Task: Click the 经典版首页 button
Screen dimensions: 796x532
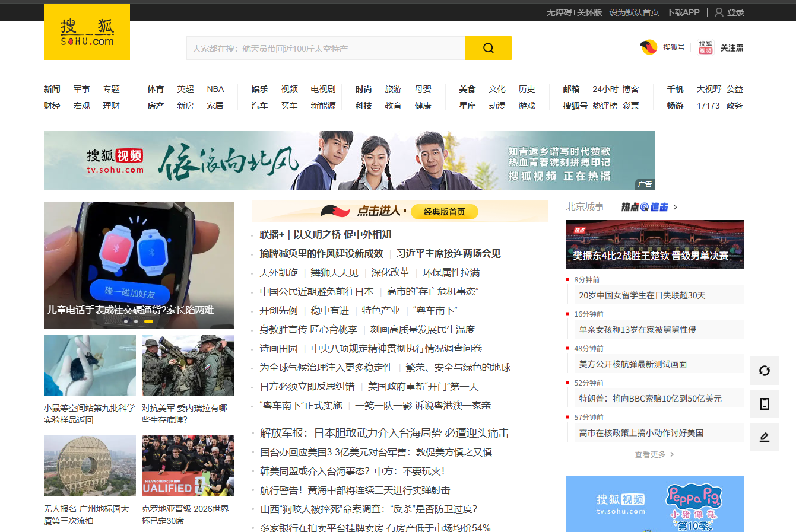Action: (445, 212)
